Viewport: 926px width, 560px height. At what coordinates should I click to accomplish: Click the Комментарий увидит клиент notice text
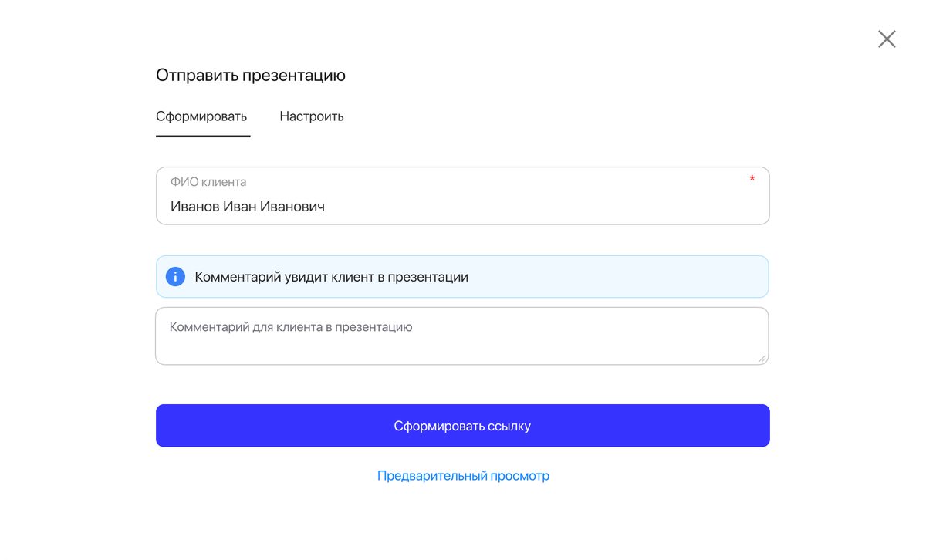[332, 277]
